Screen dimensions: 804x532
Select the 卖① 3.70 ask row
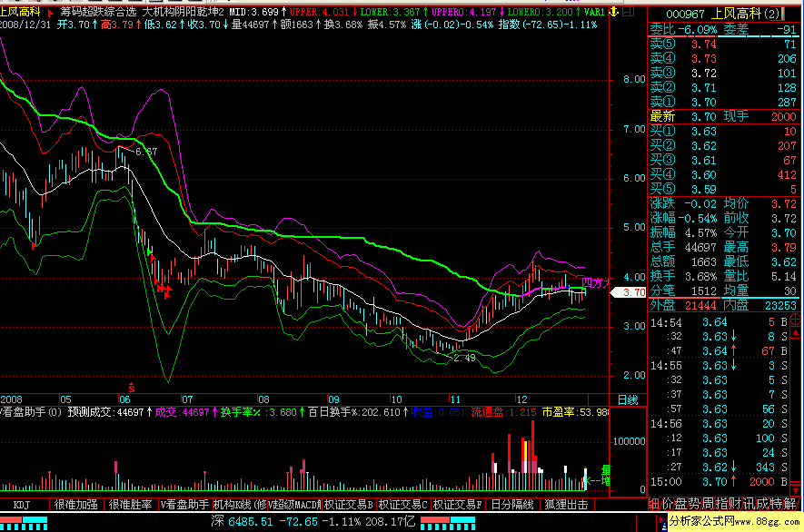[723, 102]
